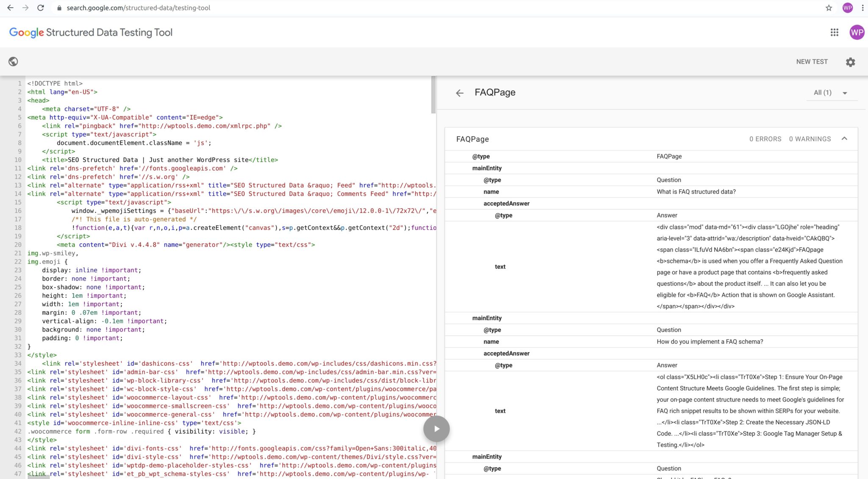This screenshot has width=868, height=479.
Task: Click the browser forward arrow
Action: 25,8
